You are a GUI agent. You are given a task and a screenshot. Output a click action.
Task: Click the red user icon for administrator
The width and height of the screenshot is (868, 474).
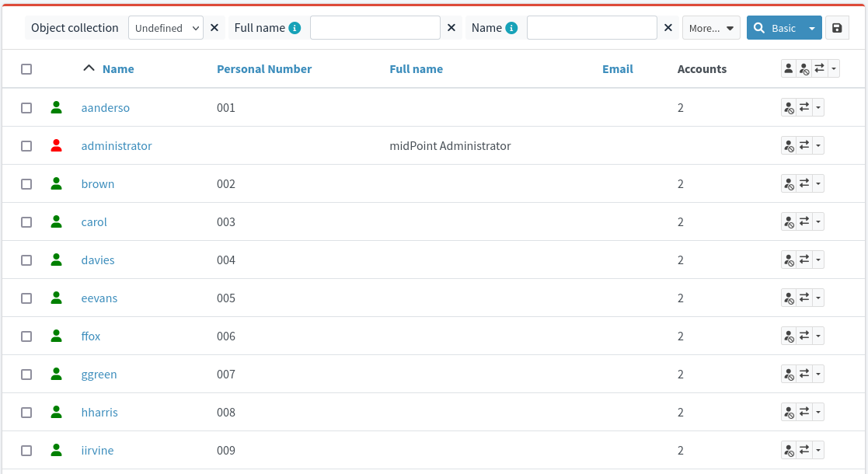point(56,145)
